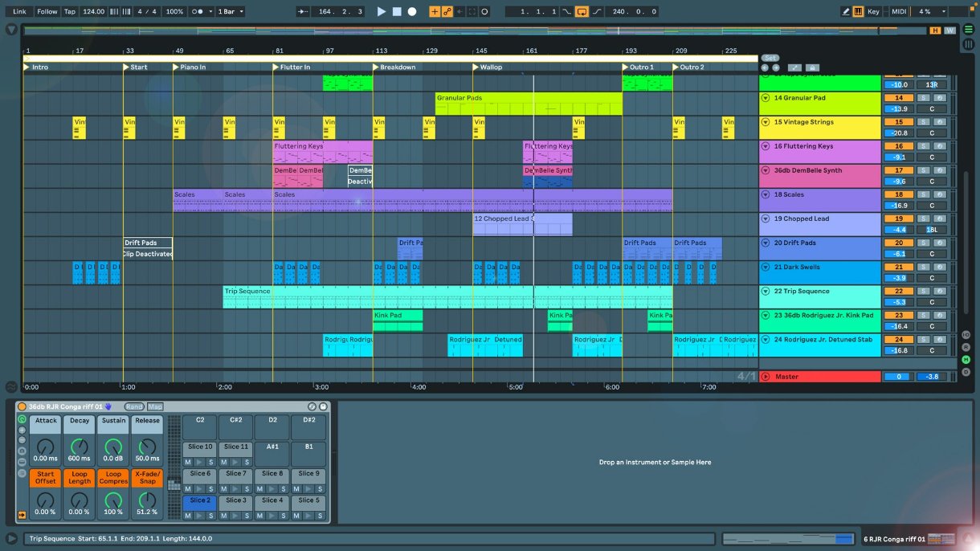Open the 1 Bar quantization dropdown
The width and height of the screenshot is (980, 551).
(231, 12)
